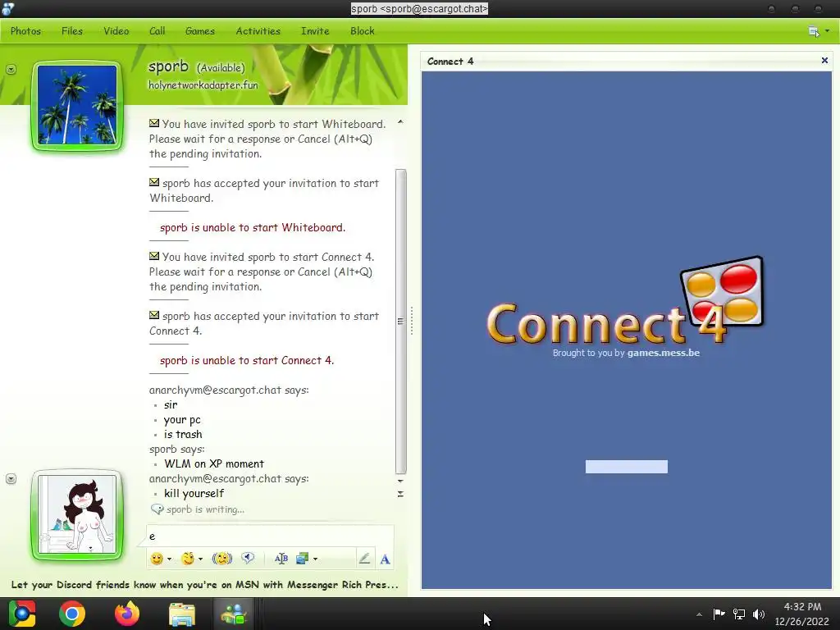This screenshot has height=630, width=840.
Task: Close the Connect 4 activity panel
Action: coord(824,61)
